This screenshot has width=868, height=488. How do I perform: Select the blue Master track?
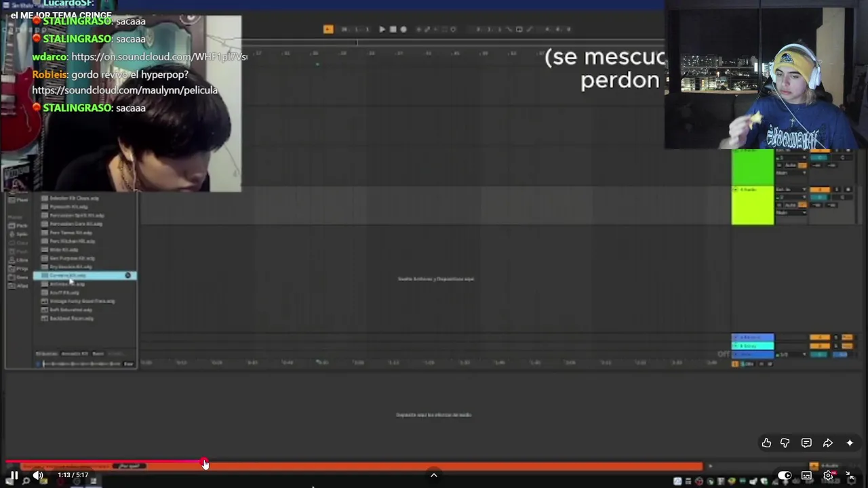tap(753, 354)
